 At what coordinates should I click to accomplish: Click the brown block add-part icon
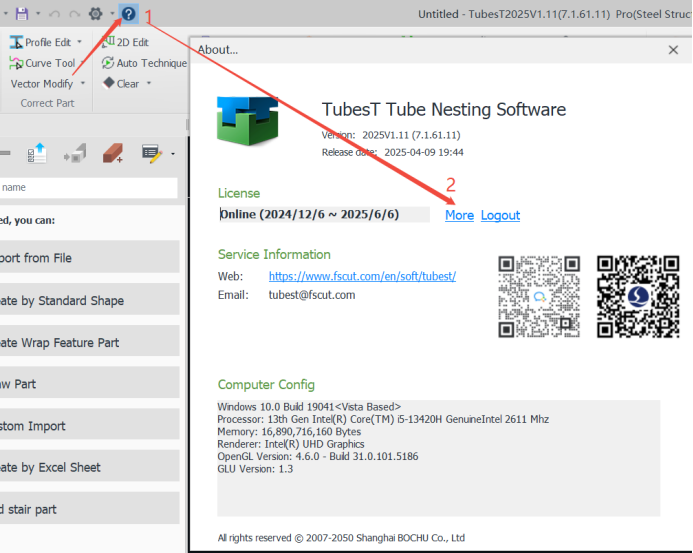click(x=113, y=153)
